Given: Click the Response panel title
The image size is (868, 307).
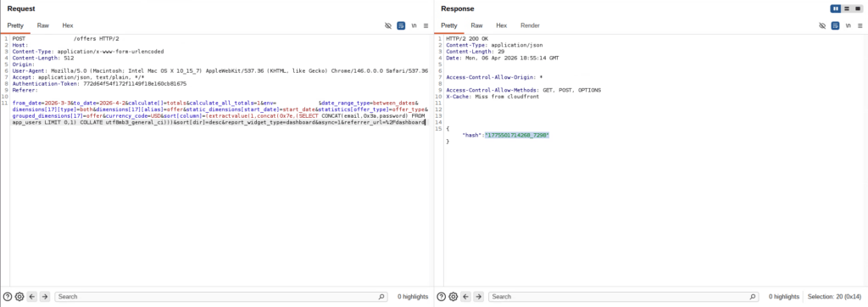Looking at the screenshot, I should click(457, 8).
